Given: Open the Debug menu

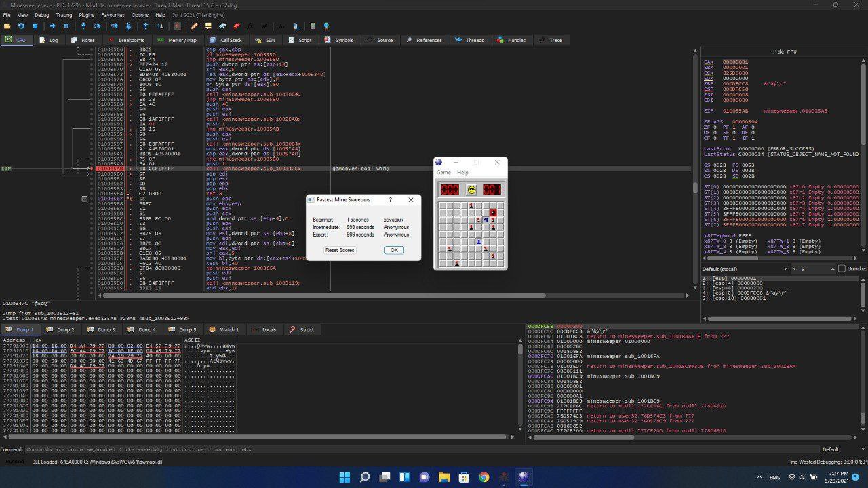Looking at the screenshot, I should coord(41,14).
